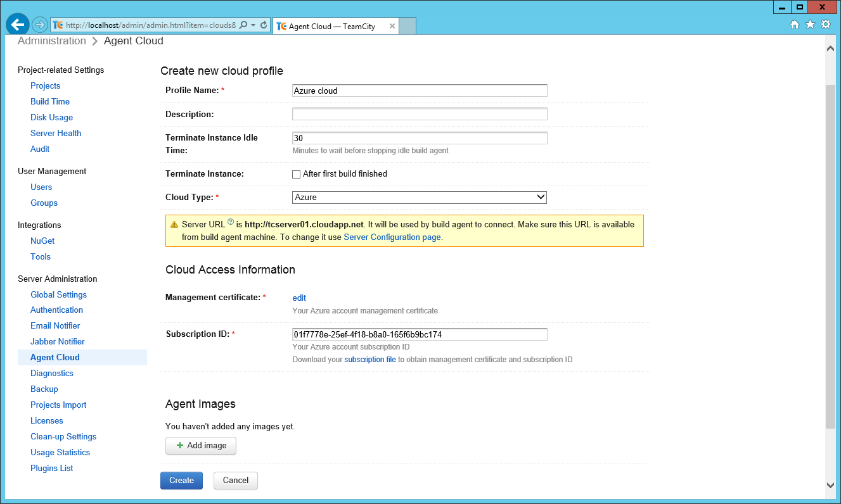This screenshot has width=841, height=504.
Task: Open Usage Statistics in the sidebar
Action: 60,453
